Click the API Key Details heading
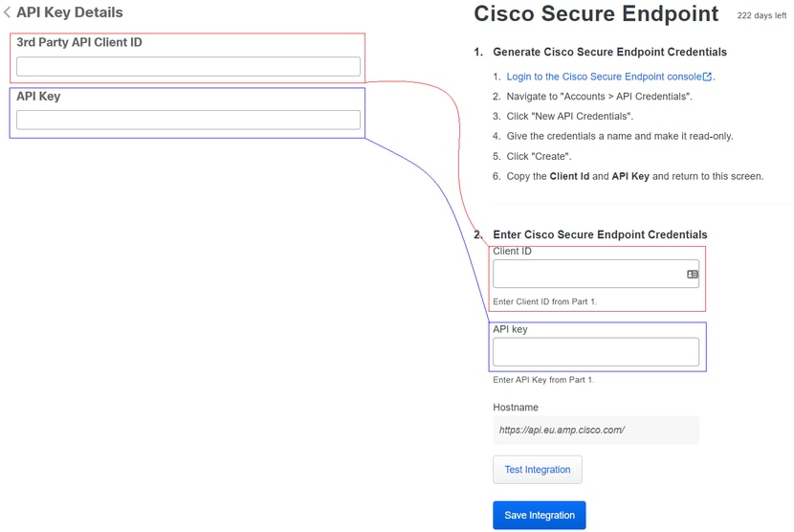Image resolution: width=794 pixels, height=532 pixels. (70, 12)
